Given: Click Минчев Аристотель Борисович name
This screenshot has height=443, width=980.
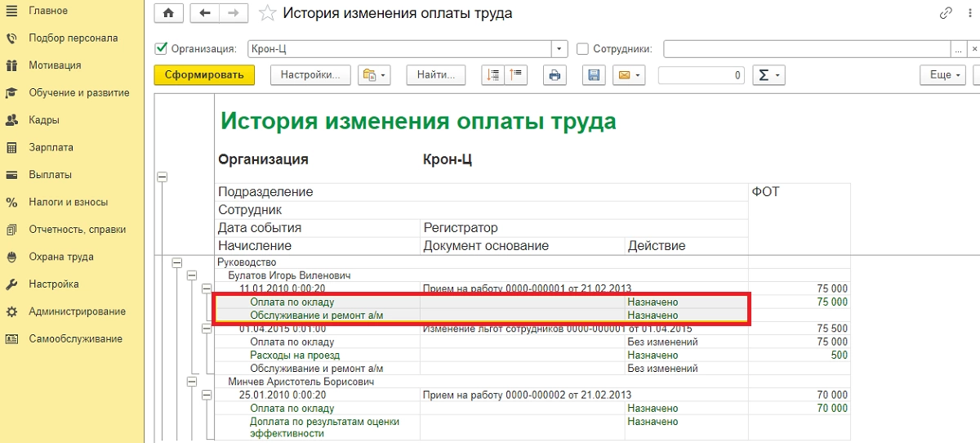Looking at the screenshot, I should tap(301, 381).
